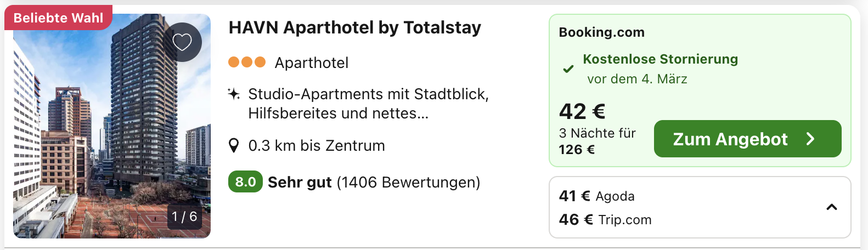Save hotel with the heart icon
The height and width of the screenshot is (250, 868).
(182, 42)
